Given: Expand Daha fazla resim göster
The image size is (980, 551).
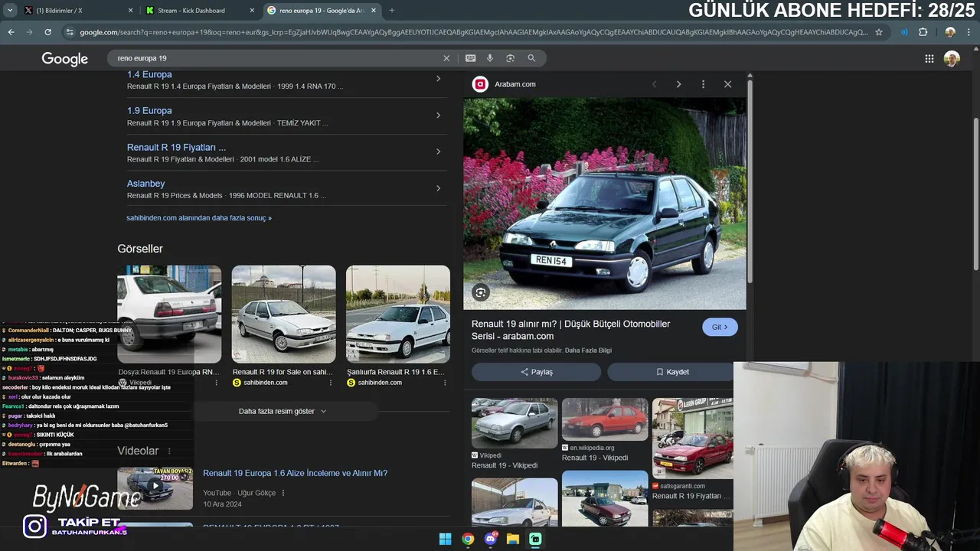Looking at the screenshot, I should (x=283, y=411).
